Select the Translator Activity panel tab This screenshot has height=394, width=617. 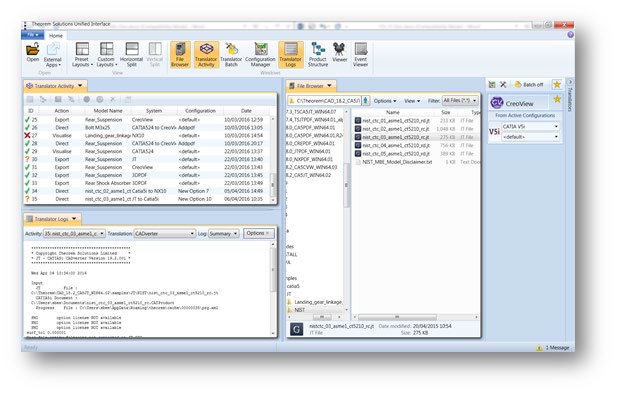coord(54,86)
